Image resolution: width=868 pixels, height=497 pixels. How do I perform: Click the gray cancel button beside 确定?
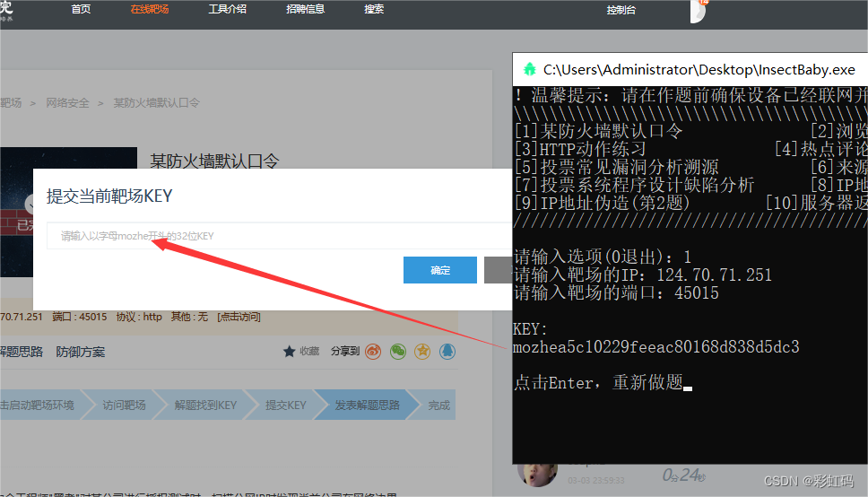tap(499, 270)
